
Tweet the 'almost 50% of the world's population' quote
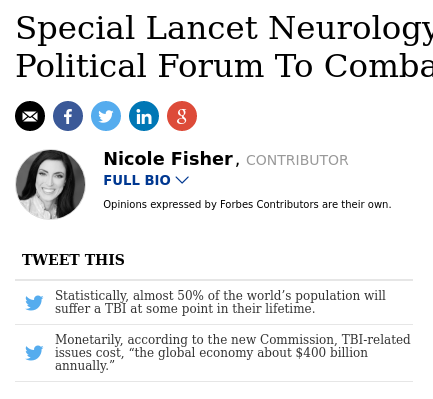pos(220,302)
